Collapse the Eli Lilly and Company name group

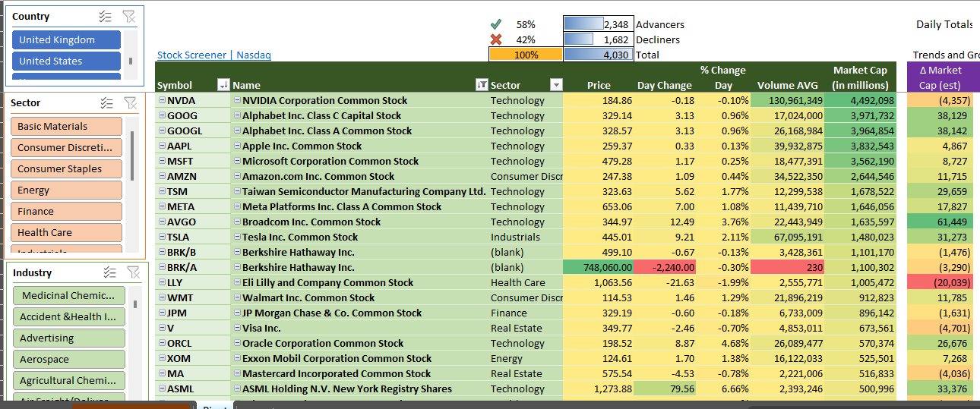click(x=237, y=282)
